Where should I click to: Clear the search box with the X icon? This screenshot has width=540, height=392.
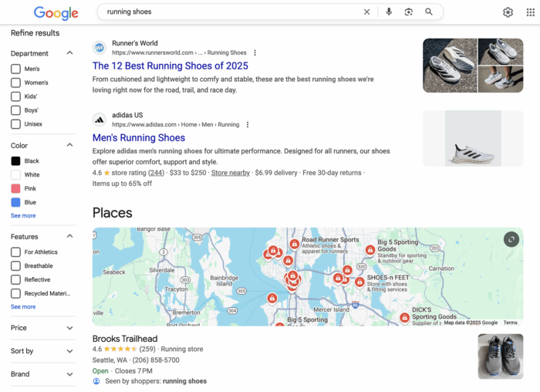point(366,12)
